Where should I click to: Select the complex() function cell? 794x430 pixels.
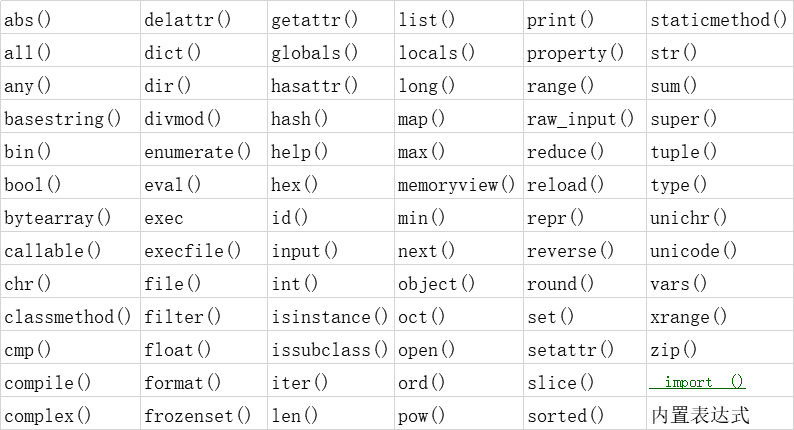(x=48, y=415)
